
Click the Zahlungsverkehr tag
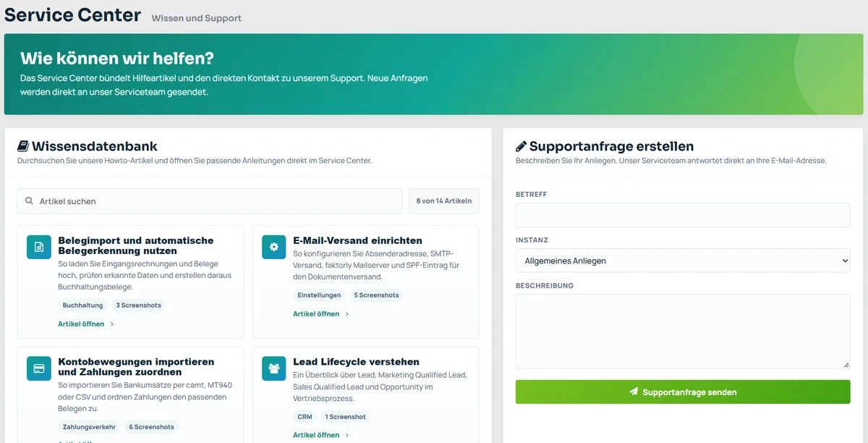point(89,427)
